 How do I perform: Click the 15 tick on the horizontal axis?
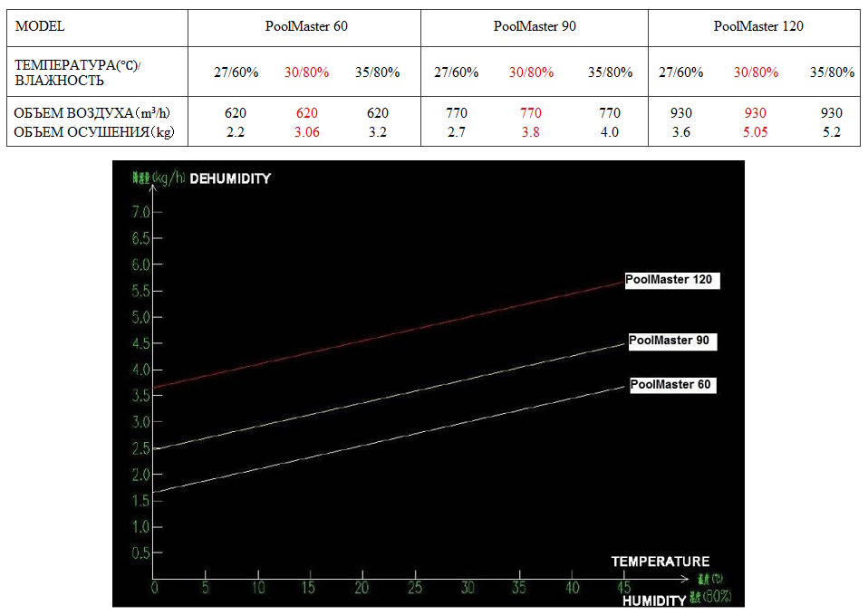(x=308, y=588)
